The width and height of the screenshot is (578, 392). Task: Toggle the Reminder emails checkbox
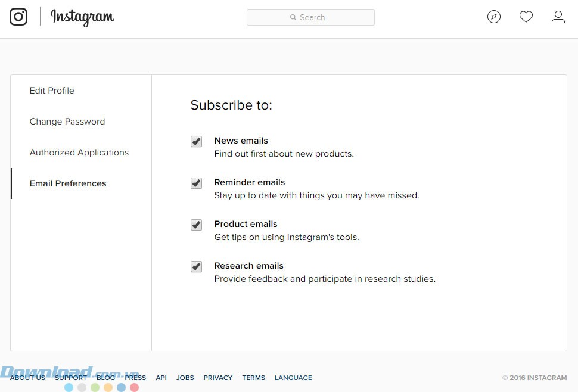(196, 183)
